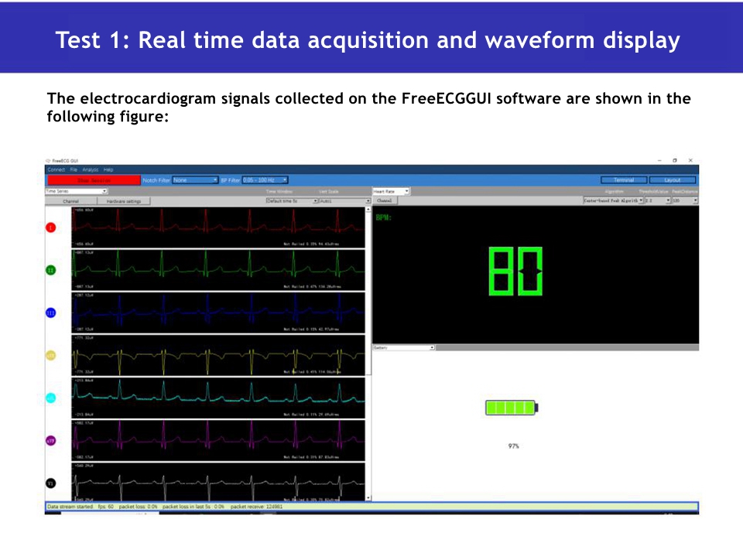Click the purple aVF channel circle

[51, 440]
